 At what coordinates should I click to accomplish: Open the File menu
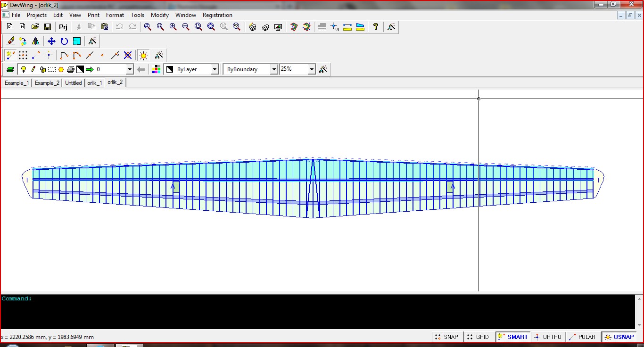pos(16,15)
